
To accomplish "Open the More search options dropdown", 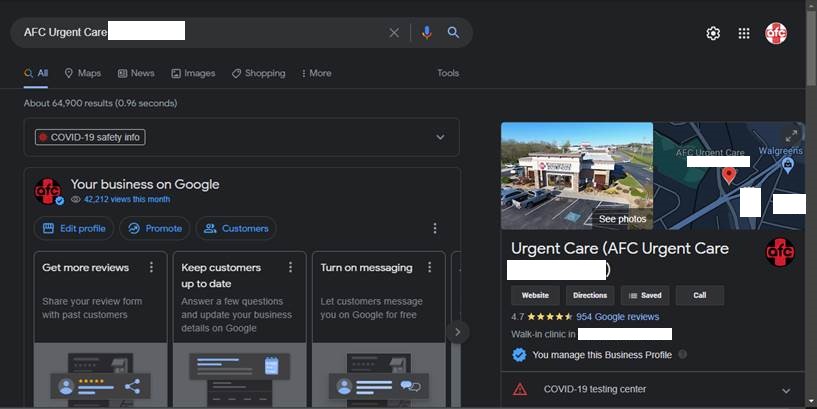I will coord(316,73).
